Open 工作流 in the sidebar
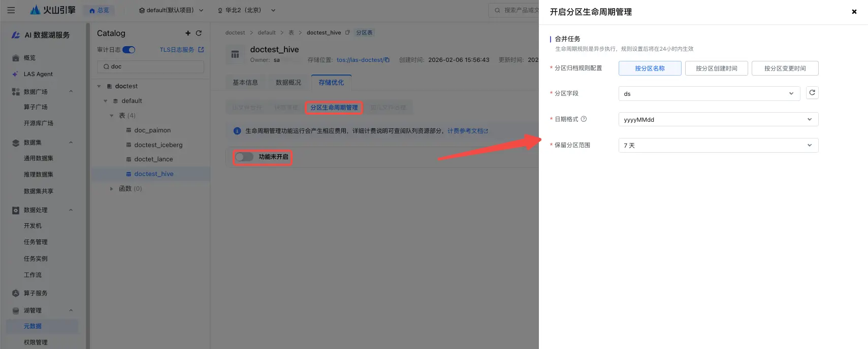Screen dimensions: 868x349 [x=33, y=275]
